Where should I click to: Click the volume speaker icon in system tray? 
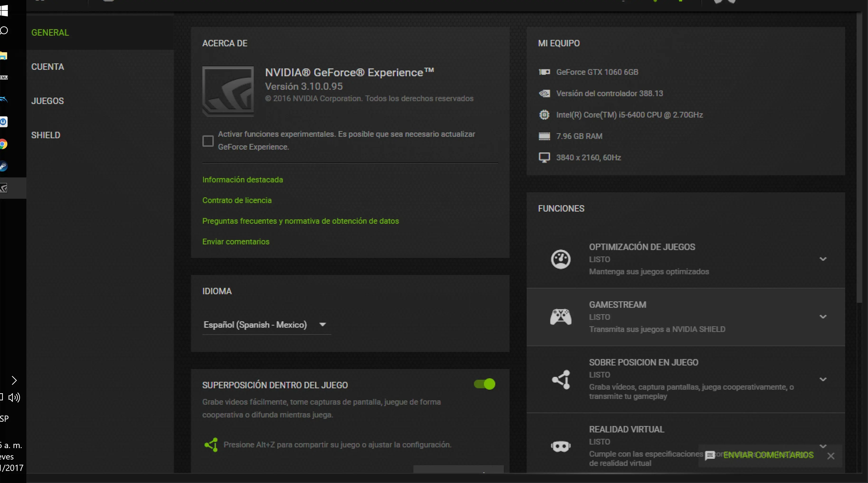[14, 398]
